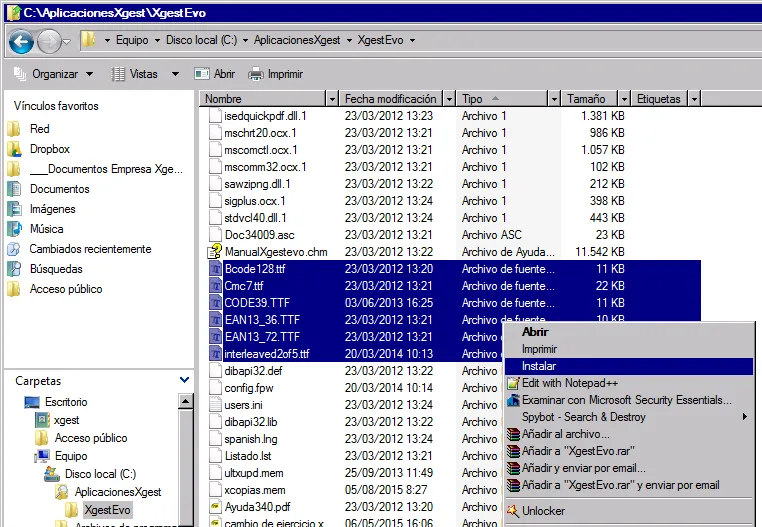Viewport: 762px width, 527px height.
Task: Click the Imprimir toolbar button
Action: coord(275,74)
